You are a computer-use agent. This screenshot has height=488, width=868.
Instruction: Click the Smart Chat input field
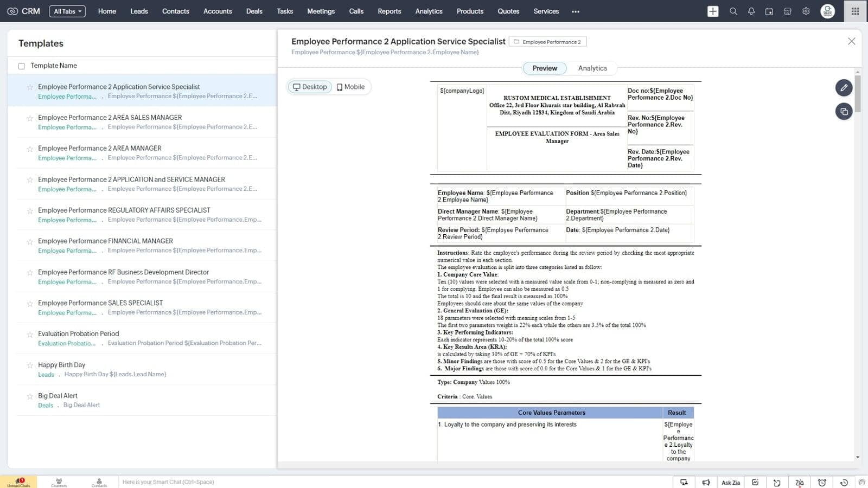tap(168, 482)
